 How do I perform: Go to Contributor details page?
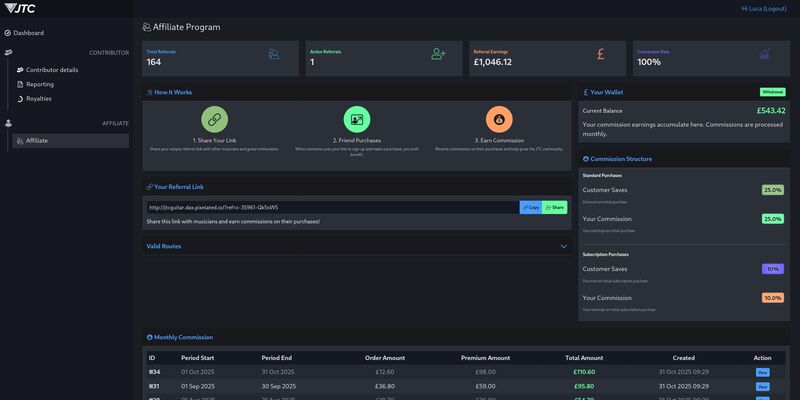click(x=52, y=70)
